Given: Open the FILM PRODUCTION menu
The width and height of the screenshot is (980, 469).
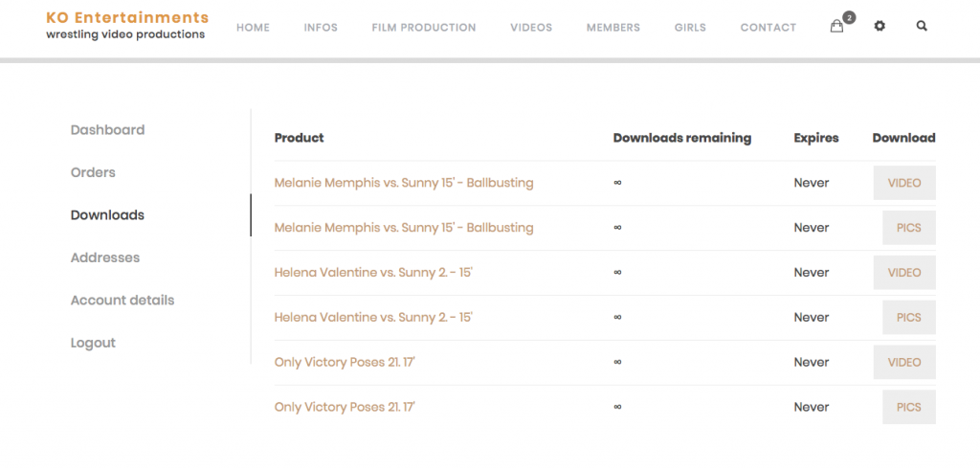Looking at the screenshot, I should [x=424, y=28].
